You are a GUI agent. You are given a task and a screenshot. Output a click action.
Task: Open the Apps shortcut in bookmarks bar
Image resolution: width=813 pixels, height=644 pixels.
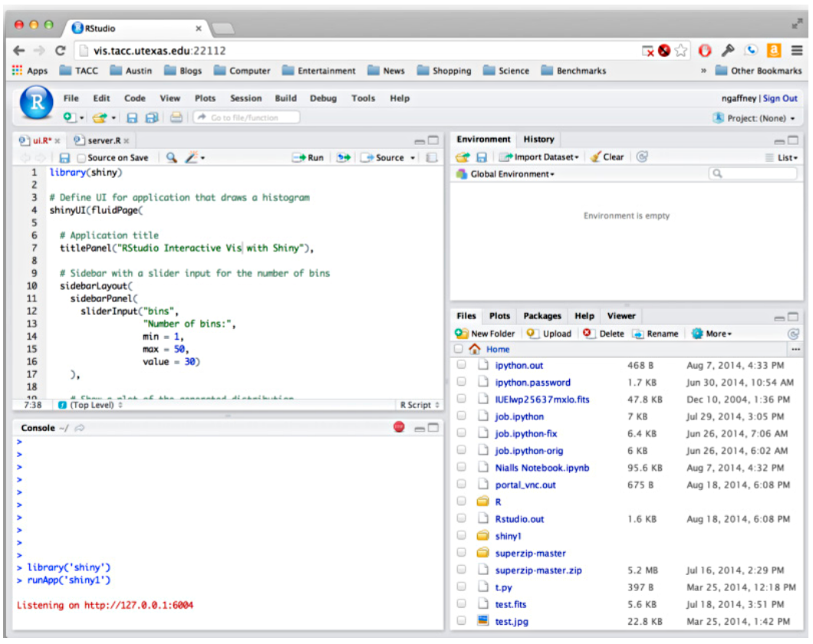click(30, 71)
